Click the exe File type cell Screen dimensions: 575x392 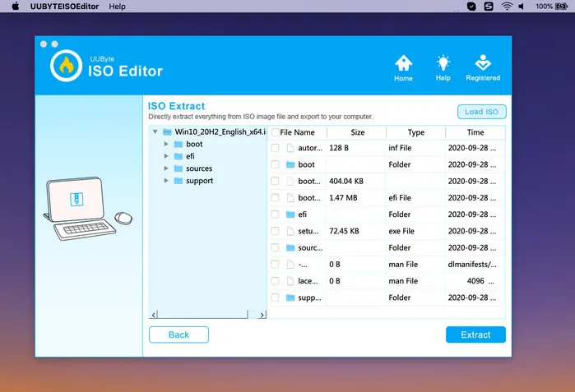pos(401,231)
